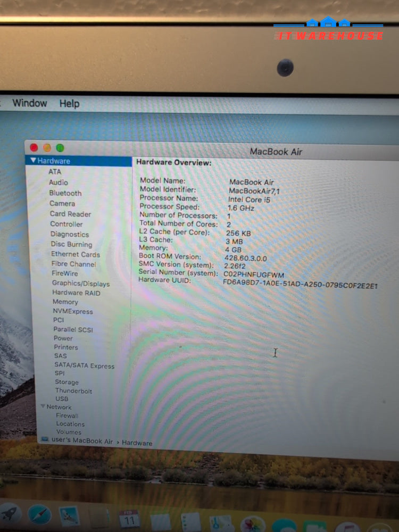The height and width of the screenshot is (532, 399).
Task: Collapse the Hardware disclosure triangle
Action: click(x=33, y=160)
